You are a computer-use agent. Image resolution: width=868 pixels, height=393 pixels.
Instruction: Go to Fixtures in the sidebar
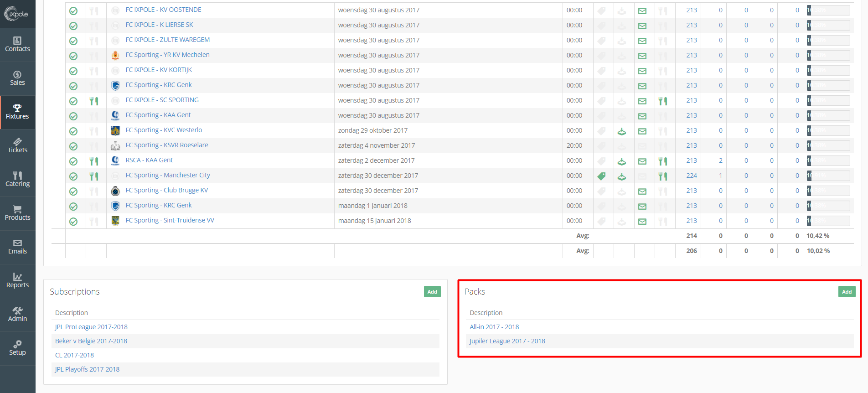(17, 112)
